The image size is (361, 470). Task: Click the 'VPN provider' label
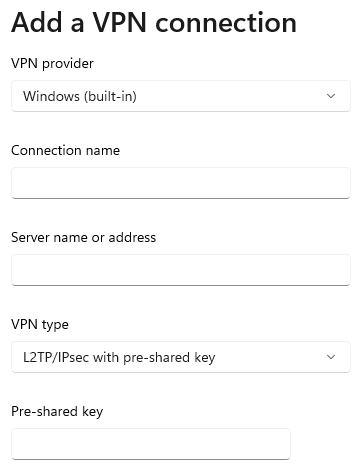(x=52, y=63)
